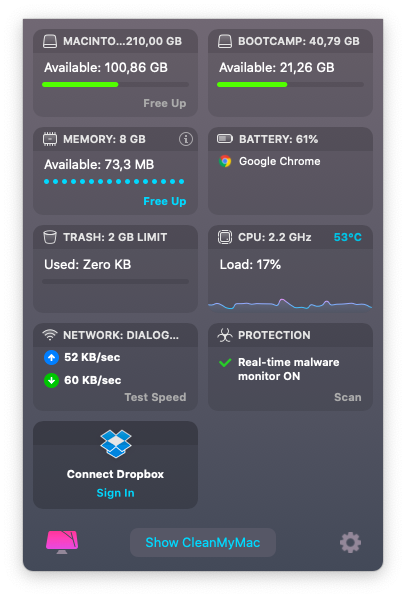
Task: Click the Dropbox logo icon
Action: click(116, 444)
